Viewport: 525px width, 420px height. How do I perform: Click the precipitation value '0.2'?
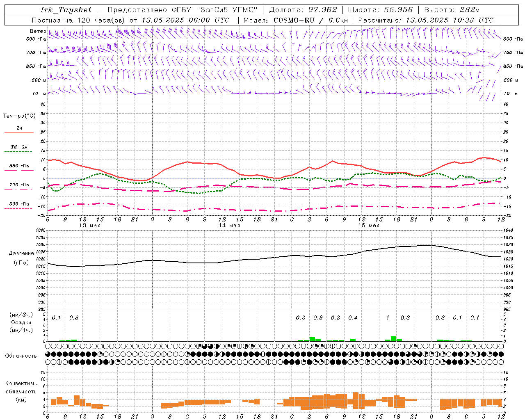pos(301,317)
